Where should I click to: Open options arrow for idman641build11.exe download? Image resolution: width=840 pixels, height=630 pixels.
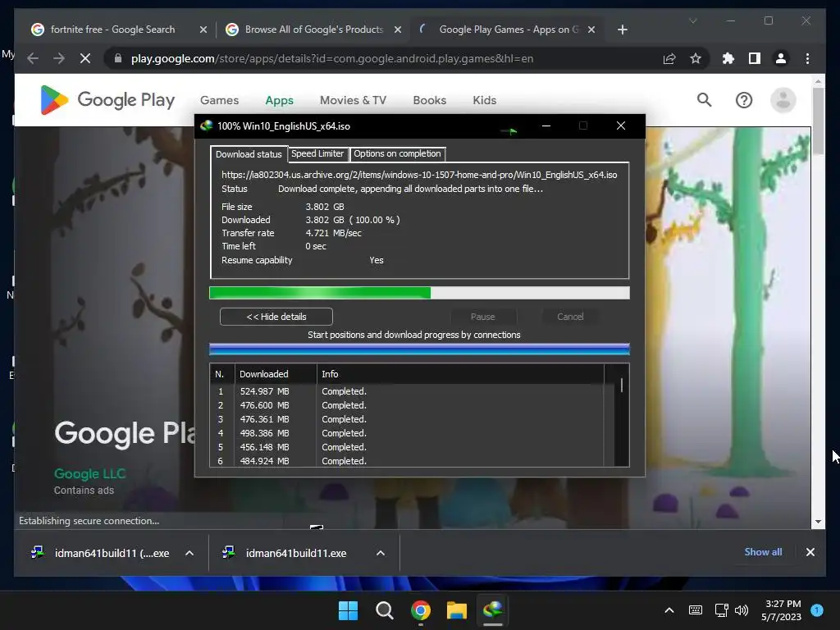coord(381,553)
